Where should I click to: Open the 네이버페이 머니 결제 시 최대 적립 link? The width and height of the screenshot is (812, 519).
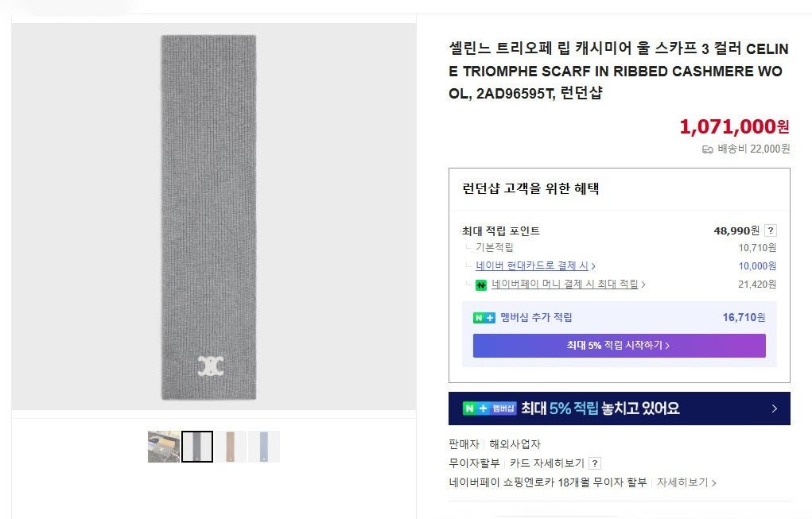click(565, 284)
